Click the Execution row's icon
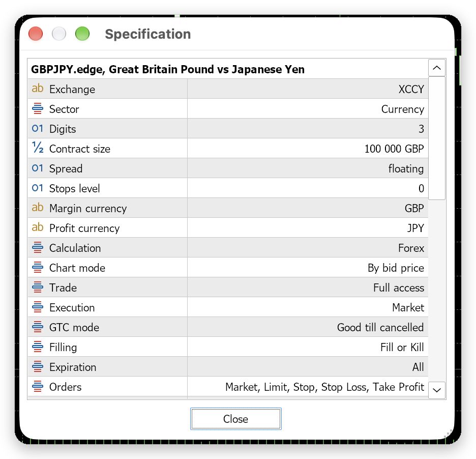The height and width of the screenshot is (459, 476). [38, 307]
